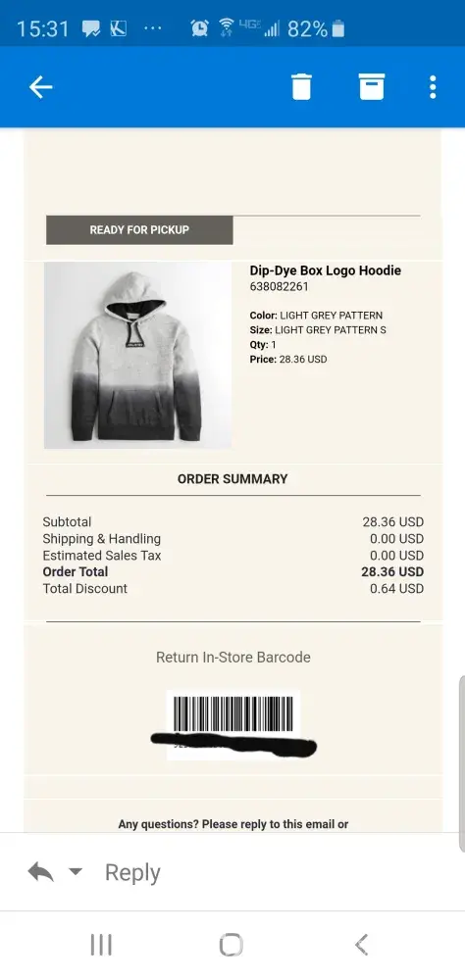Tap the Reply text button
Screen dimensions: 465x980
(x=132, y=872)
